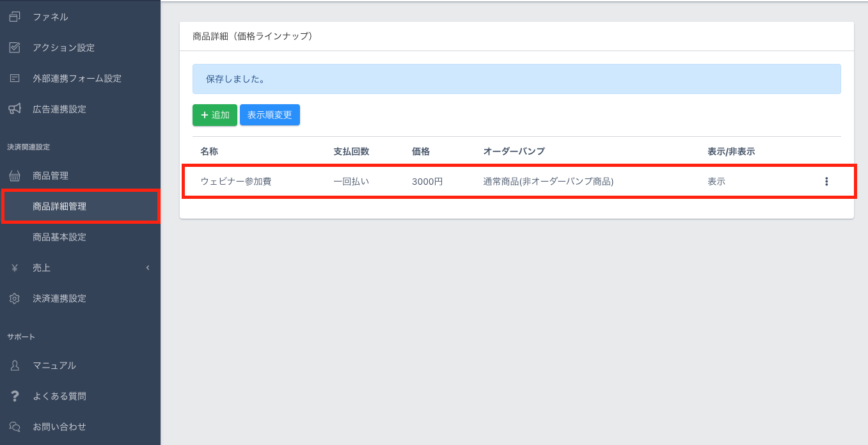Click the funnel icon in sidebar

coord(15,17)
